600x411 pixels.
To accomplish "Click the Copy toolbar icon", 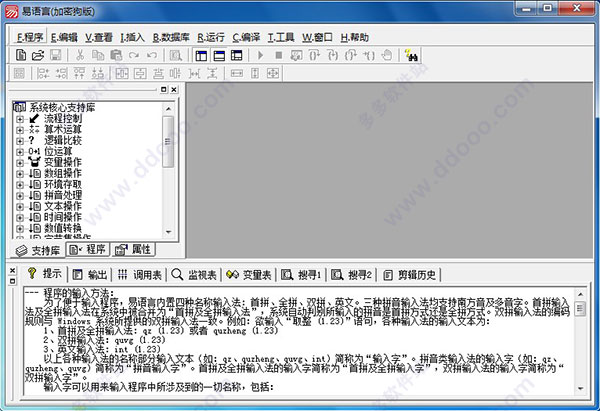I will click(x=98, y=55).
